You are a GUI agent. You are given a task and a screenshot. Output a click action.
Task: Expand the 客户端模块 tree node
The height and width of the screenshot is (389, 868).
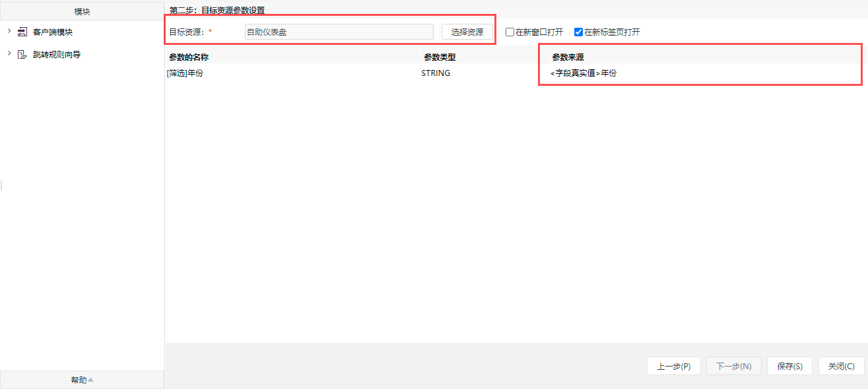(x=9, y=31)
